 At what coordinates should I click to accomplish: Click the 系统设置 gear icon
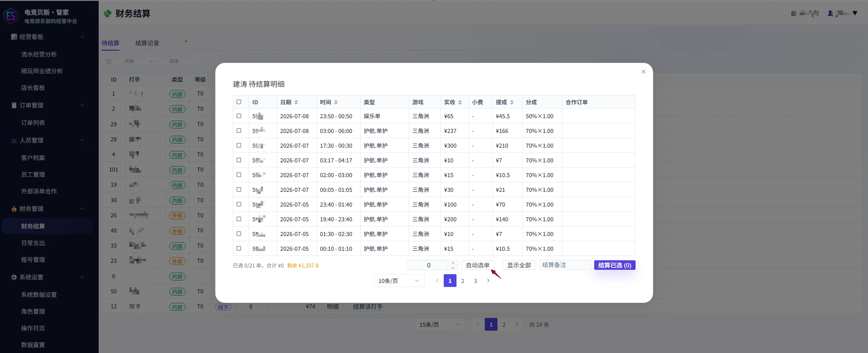(x=14, y=277)
